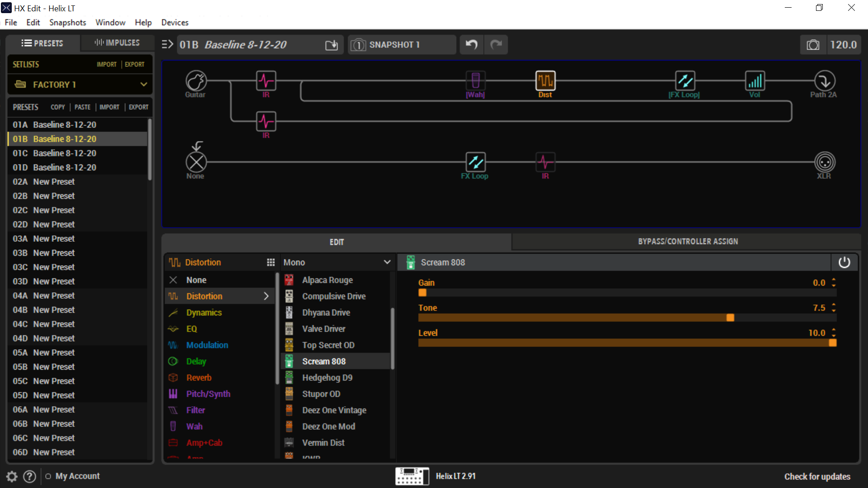Select the Guitar input block
Viewport: 868px width, 488px height.
point(196,81)
